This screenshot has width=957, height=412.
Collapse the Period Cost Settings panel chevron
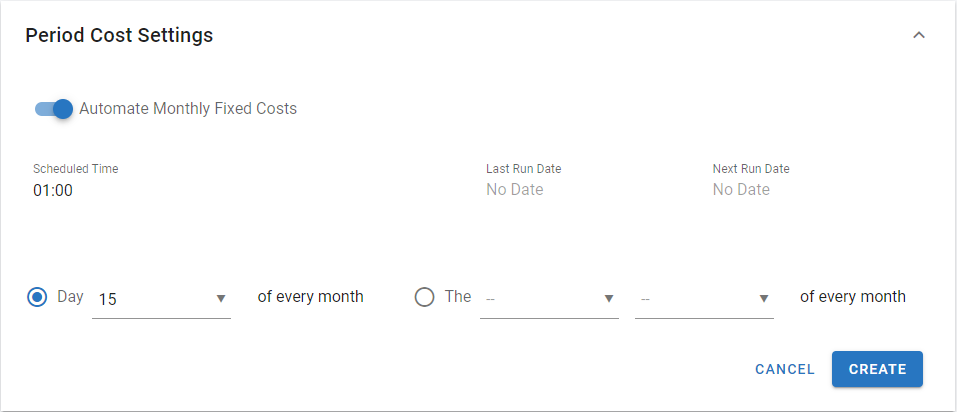click(919, 35)
